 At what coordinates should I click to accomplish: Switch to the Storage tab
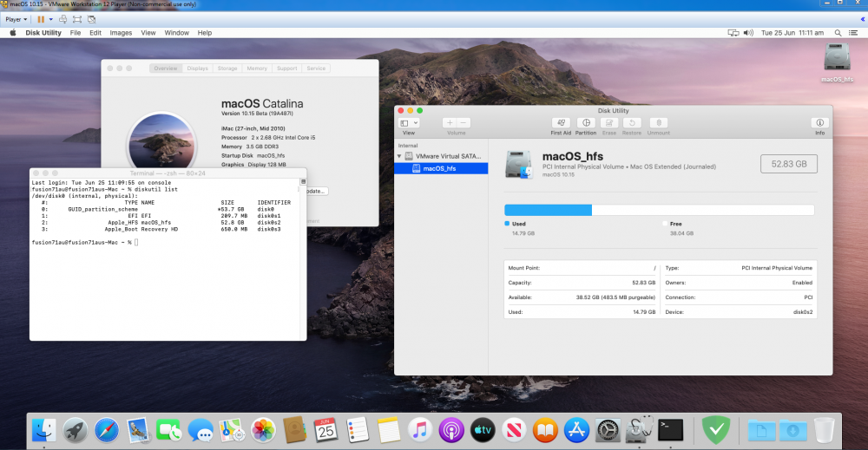coord(227,68)
